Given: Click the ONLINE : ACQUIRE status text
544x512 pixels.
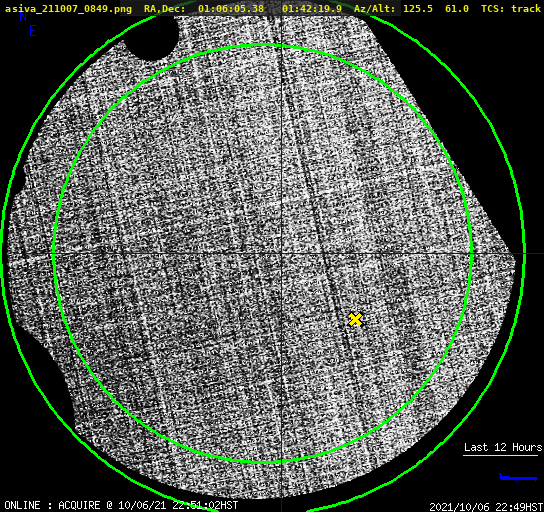Looking at the screenshot, I should pos(52,505).
